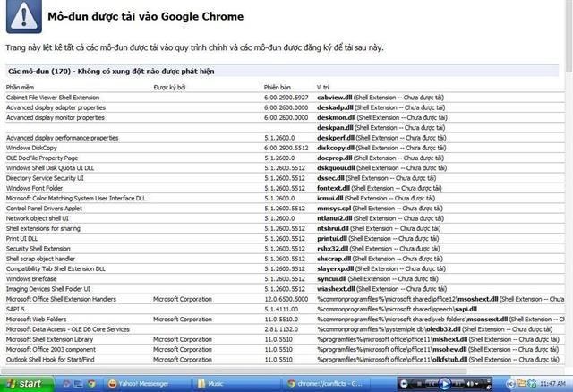Click 'Windows DiskCopy' software name
Image resolution: width=573 pixels, height=392 pixels.
[x=31, y=148]
